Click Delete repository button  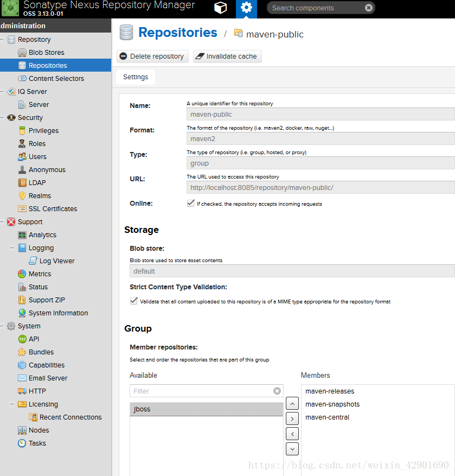point(152,56)
